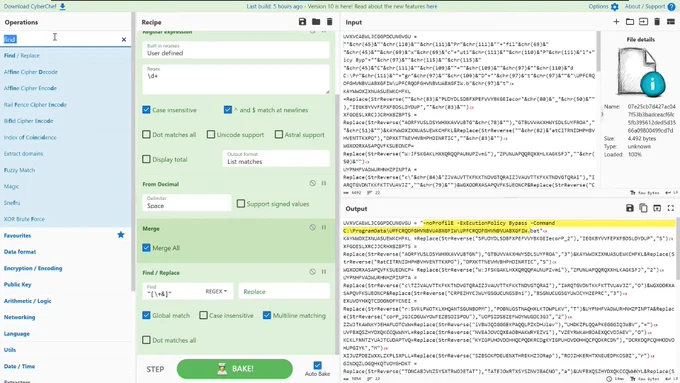Select the Extract domains operation
Screen dimensions: 680x383
tap(65, 154)
